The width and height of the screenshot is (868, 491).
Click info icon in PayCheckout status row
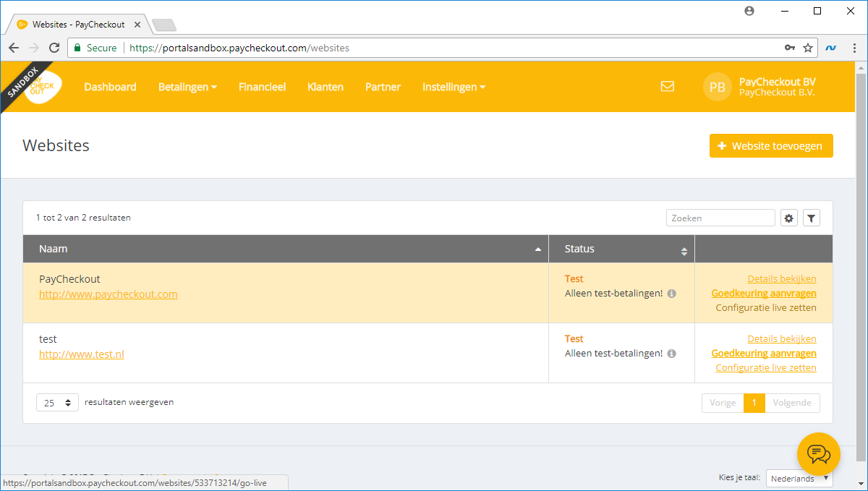671,294
